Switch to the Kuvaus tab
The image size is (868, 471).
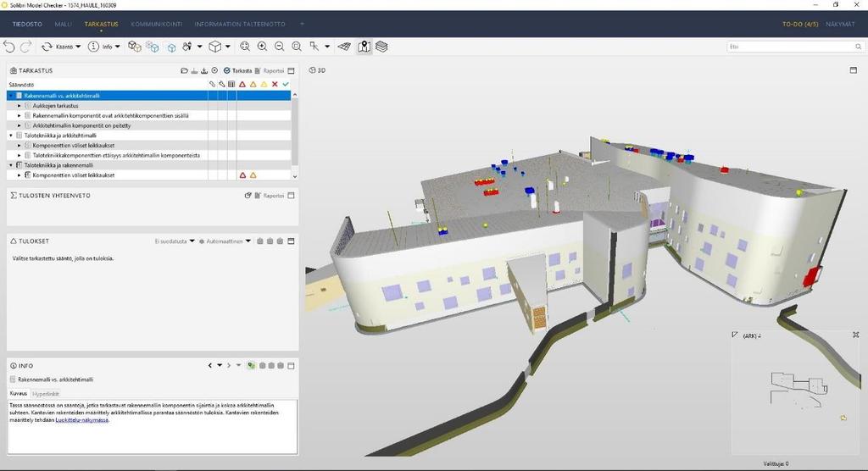[x=19, y=394]
